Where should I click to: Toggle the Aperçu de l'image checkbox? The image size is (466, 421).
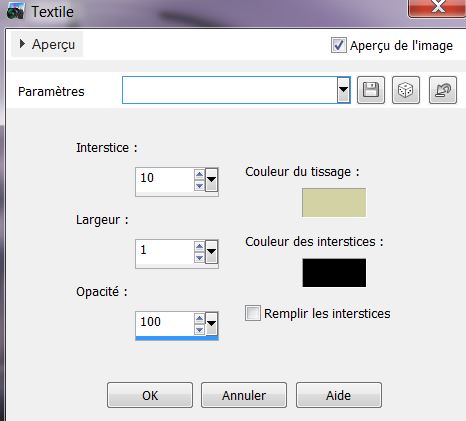(338, 45)
